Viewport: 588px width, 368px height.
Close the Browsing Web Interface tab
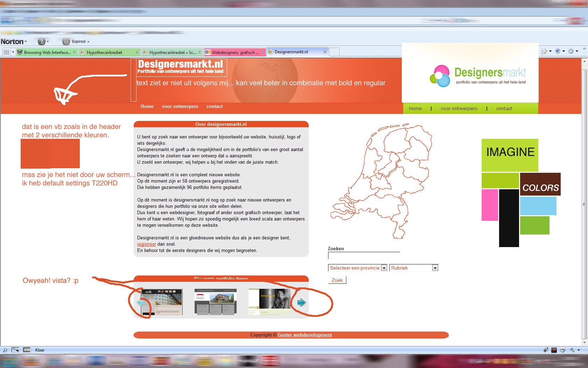pyautogui.click(x=74, y=52)
